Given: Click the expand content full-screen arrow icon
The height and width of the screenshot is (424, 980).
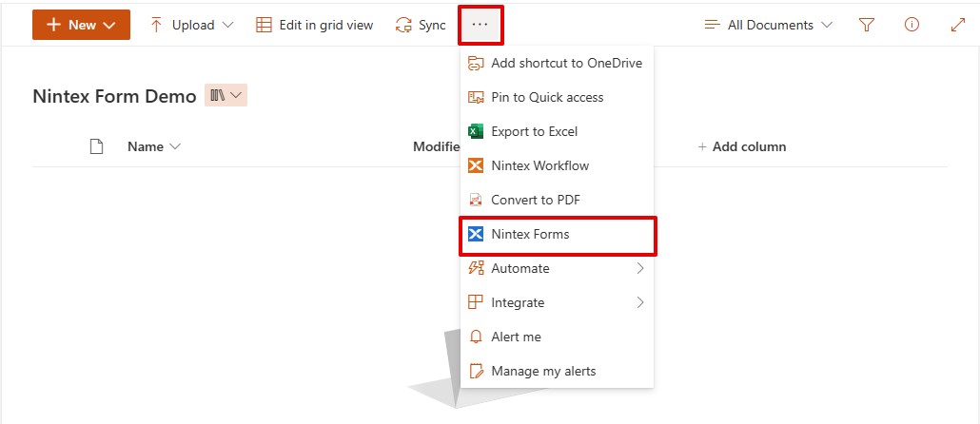Looking at the screenshot, I should tap(957, 25).
